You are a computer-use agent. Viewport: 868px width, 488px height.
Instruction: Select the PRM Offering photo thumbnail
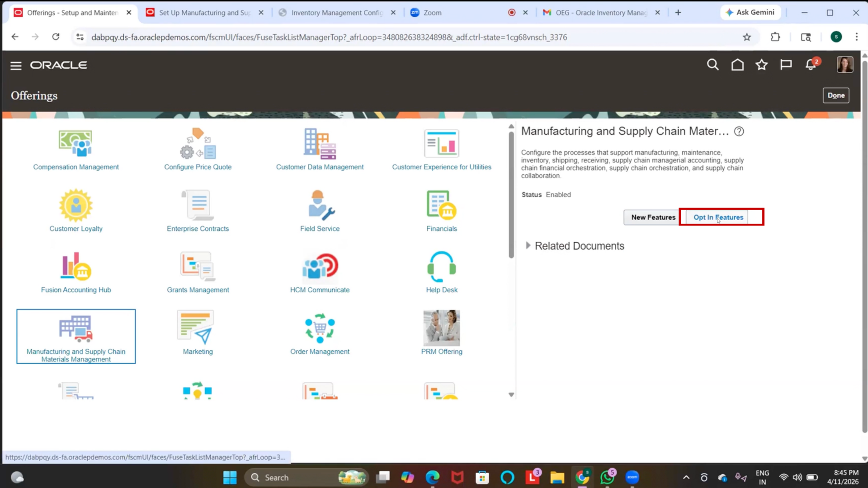pos(442,328)
